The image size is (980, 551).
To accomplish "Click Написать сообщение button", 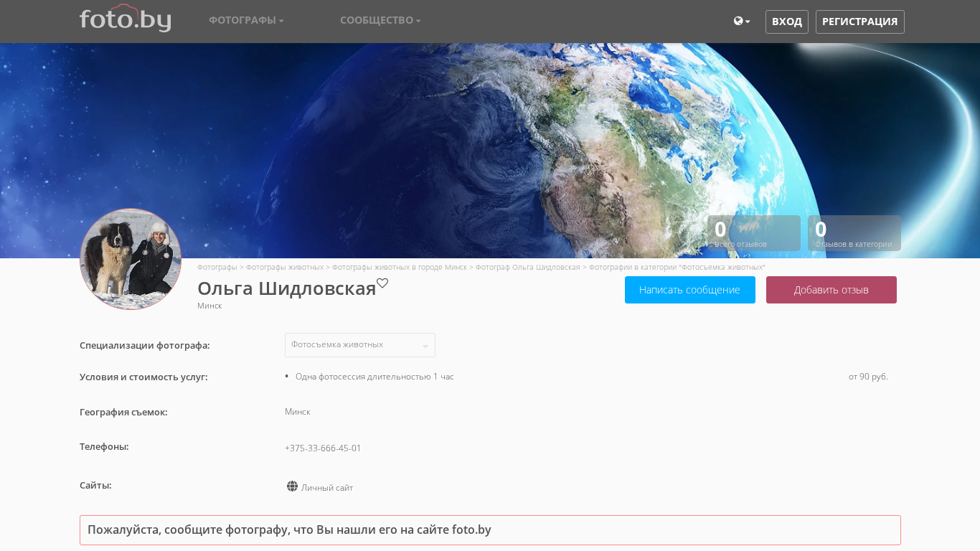I will click(x=690, y=290).
